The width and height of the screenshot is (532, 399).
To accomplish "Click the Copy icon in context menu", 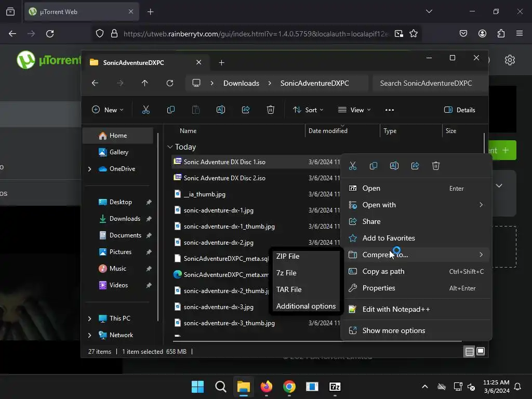I will (373, 166).
